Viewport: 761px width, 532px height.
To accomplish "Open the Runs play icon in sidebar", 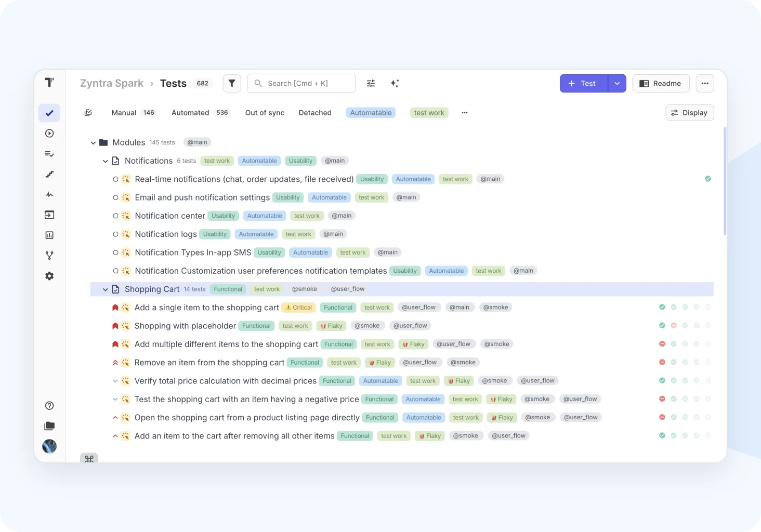I will tap(49, 134).
